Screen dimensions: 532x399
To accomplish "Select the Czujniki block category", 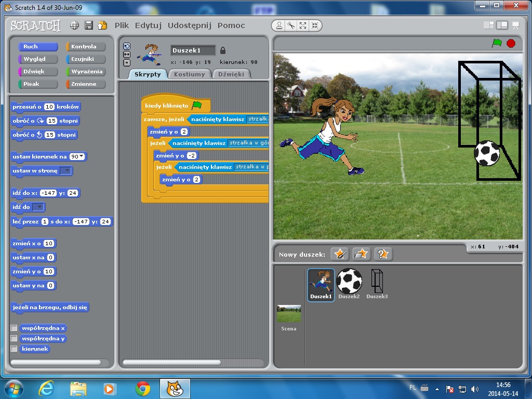I will coord(85,59).
